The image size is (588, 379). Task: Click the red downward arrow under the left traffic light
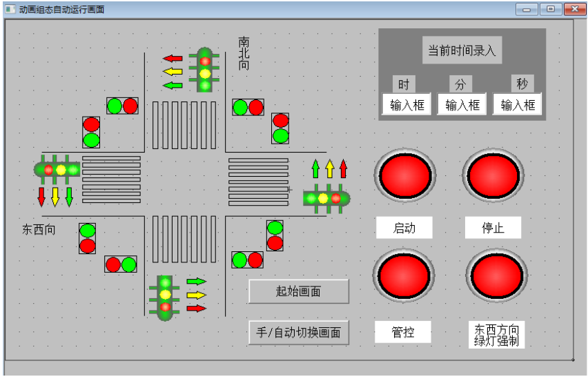pos(41,197)
